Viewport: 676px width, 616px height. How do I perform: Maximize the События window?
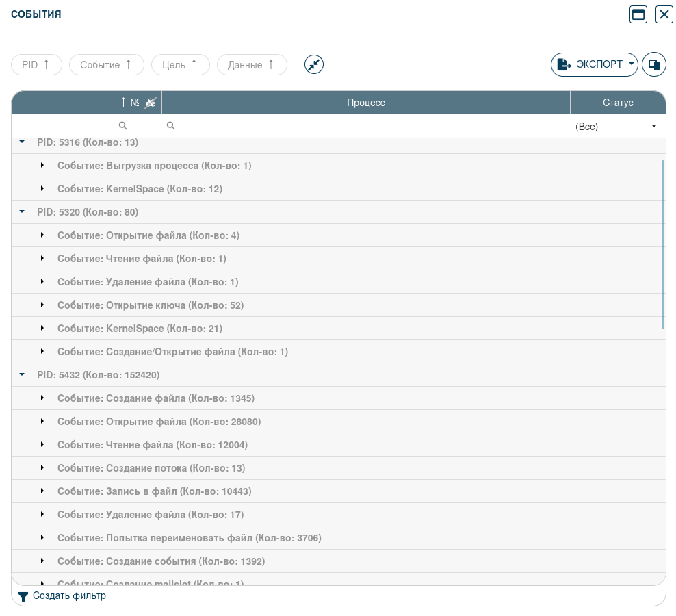coord(638,14)
